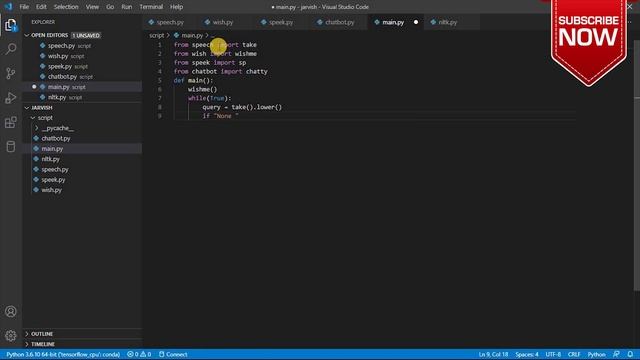
Task: Open the Source Control view
Action: click(x=11, y=73)
